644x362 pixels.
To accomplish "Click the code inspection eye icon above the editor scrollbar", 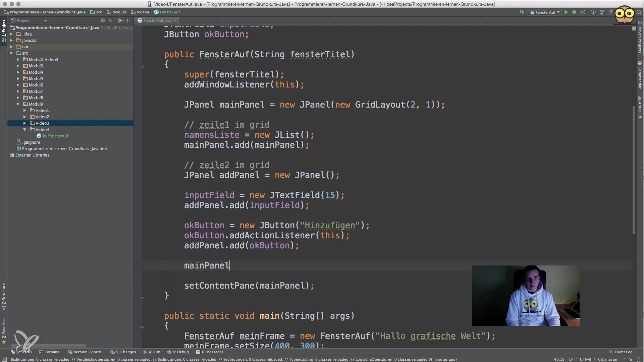I will tap(634, 29).
